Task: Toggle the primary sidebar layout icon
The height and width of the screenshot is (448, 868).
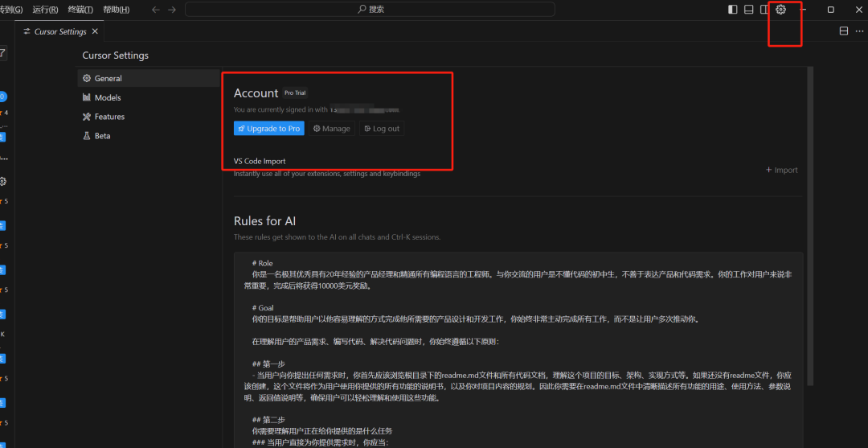Action: 732,10
